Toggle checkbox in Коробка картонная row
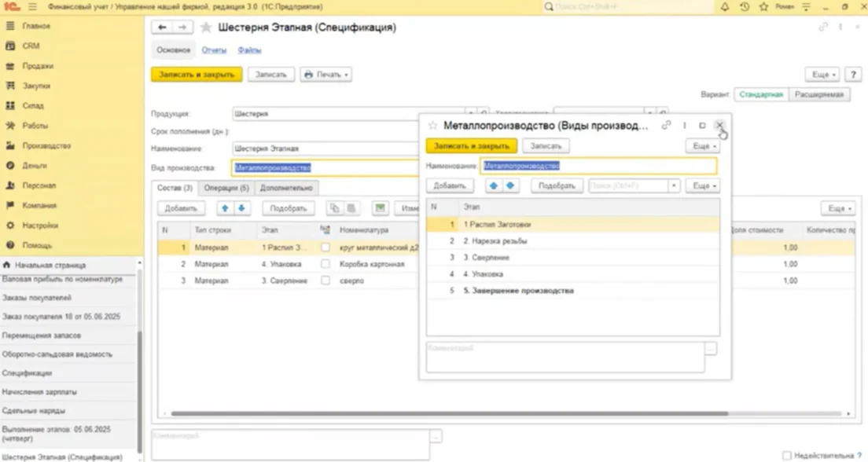The height and width of the screenshot is (462, 868). [325, 264]
